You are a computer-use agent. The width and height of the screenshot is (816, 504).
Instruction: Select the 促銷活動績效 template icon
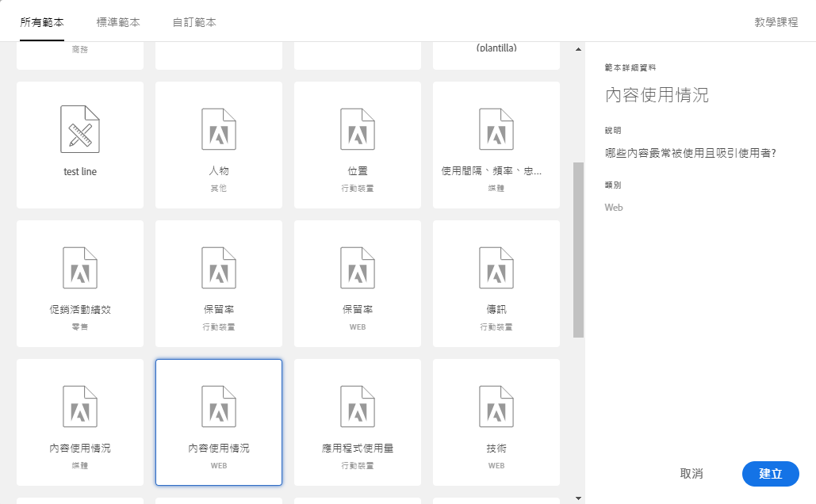click(80, 268)
